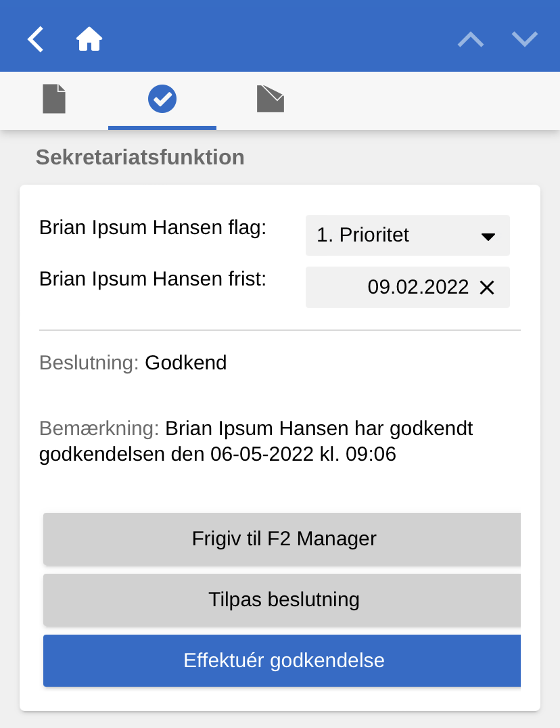Clear the 09.02.2022 deadline with X
The width and height of the screenshot is (560, 728).
tap(487, 288)
